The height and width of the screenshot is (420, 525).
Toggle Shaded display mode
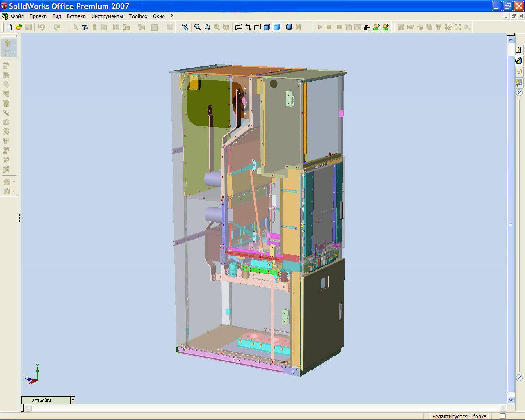pos(277,27)
